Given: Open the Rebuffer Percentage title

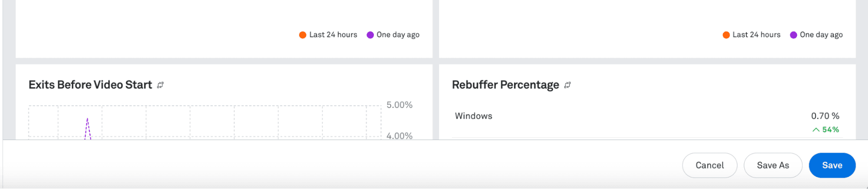Looking at the screenshot, I should coord(505,85).
